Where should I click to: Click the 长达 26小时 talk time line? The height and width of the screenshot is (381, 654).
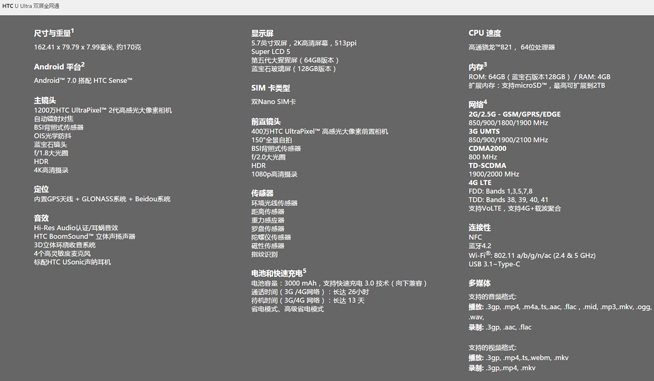(x=310, y=292)
